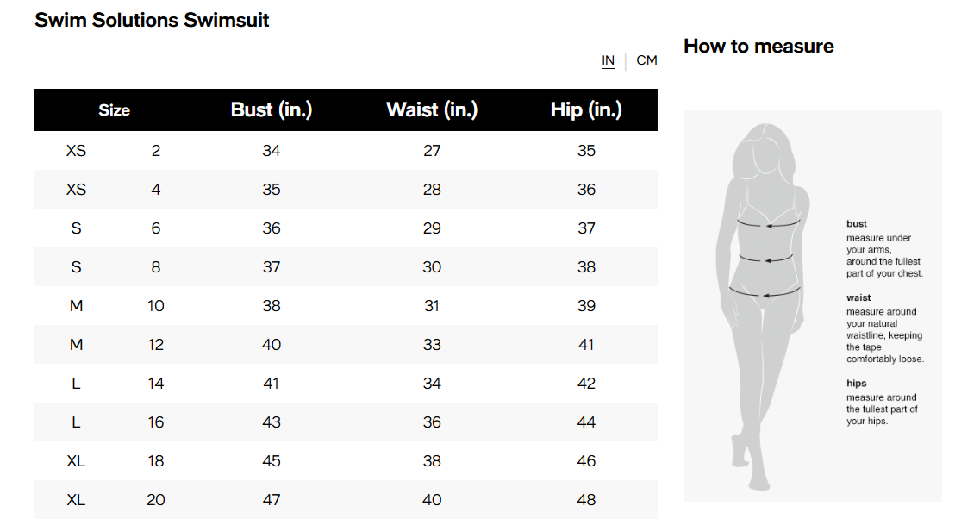The image size is (980, 525).
Task: Select the XS size 2 row
Action: pyautogui.click(x=346, y=151)
